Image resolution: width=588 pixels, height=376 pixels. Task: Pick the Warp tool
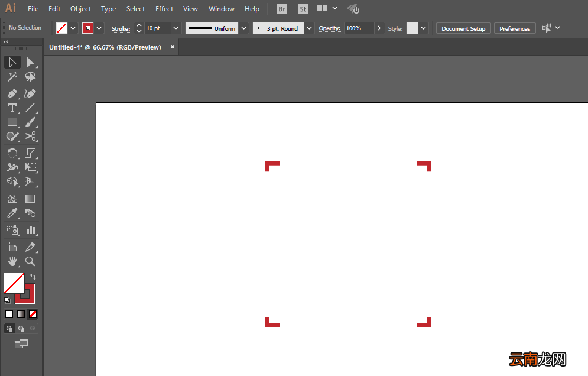(x=12, y=167)
